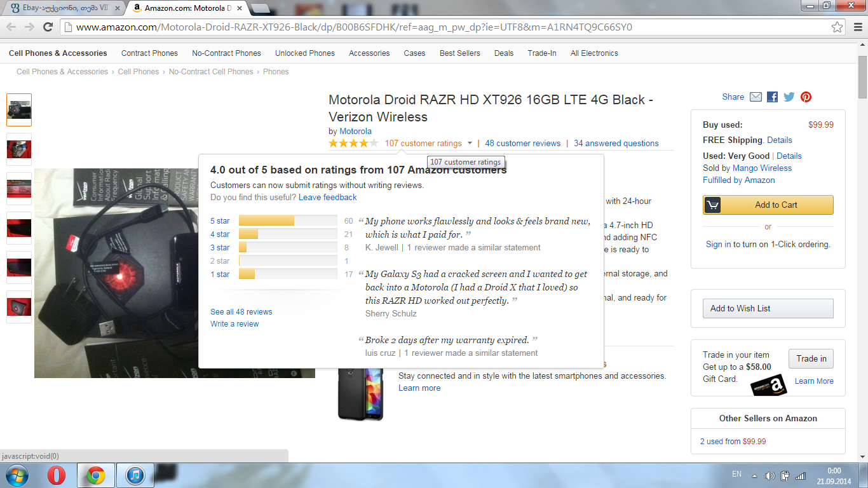Open Best Sellers navigation item

[460, 53]
